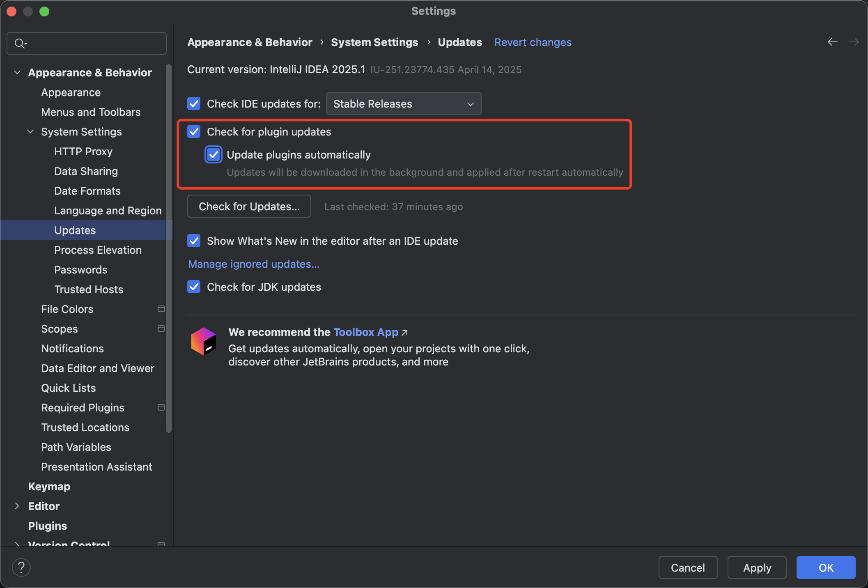The height and width of the screenshot is (588, 868).
Task: Open the Stable Releases dropdown
Action: tap(404, 104)
